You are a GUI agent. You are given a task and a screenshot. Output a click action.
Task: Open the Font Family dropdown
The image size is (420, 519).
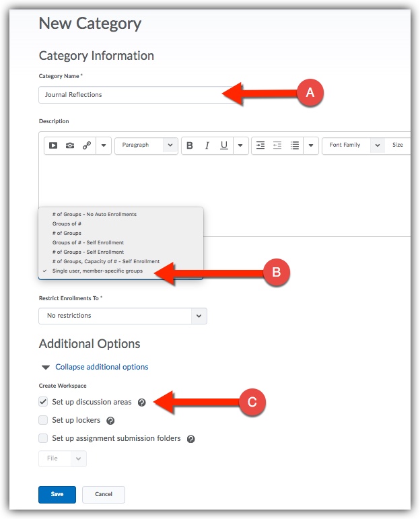(353, 145)
